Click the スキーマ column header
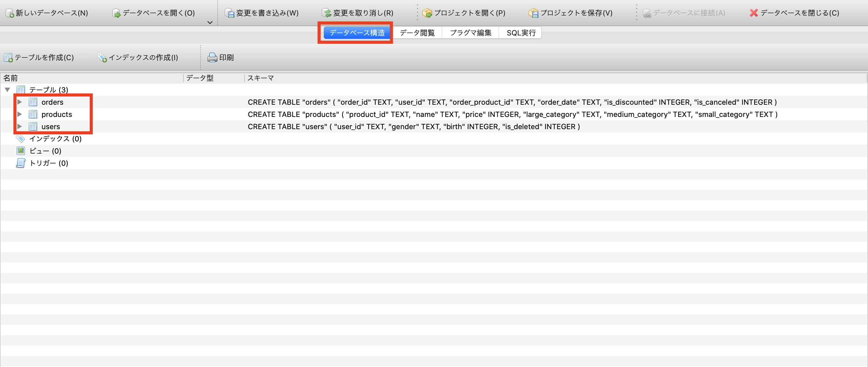 coord(555,78)
